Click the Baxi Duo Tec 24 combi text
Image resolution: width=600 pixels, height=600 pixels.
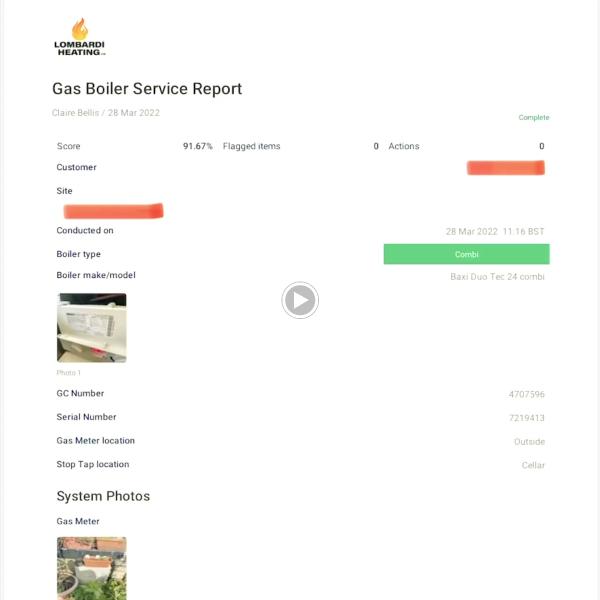click(497, 276)
